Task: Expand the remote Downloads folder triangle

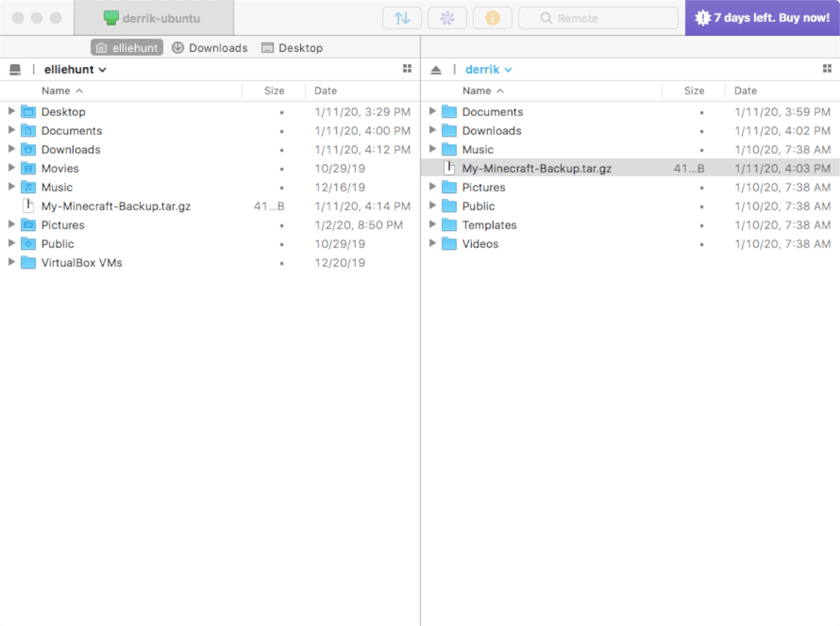Action: pyautogui.click(x=433, y=130)
